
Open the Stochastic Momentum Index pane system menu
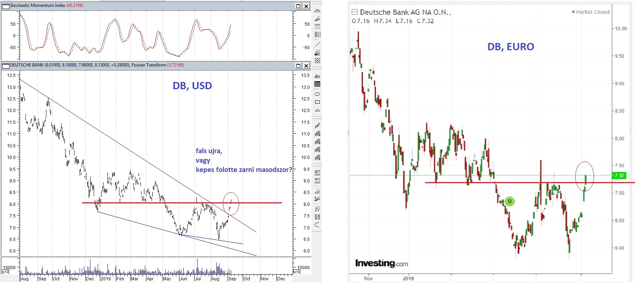click(5, 6)
